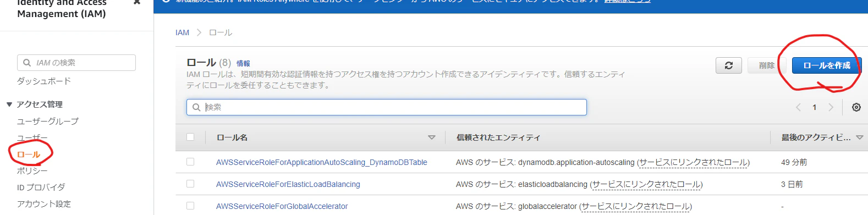
Task: Open AWSServiceRoleForGlobalAccelerator role
Action: [x=282, y=206]
